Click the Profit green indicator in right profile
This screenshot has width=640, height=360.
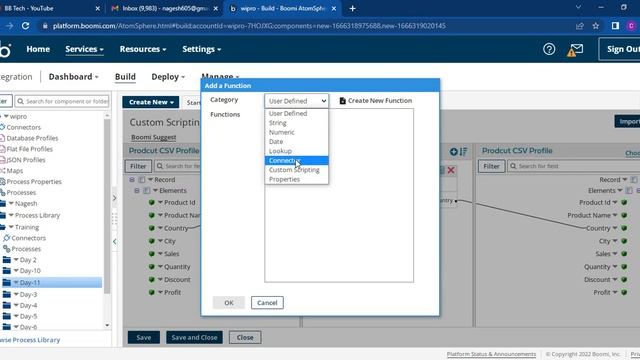click(624, 292)
